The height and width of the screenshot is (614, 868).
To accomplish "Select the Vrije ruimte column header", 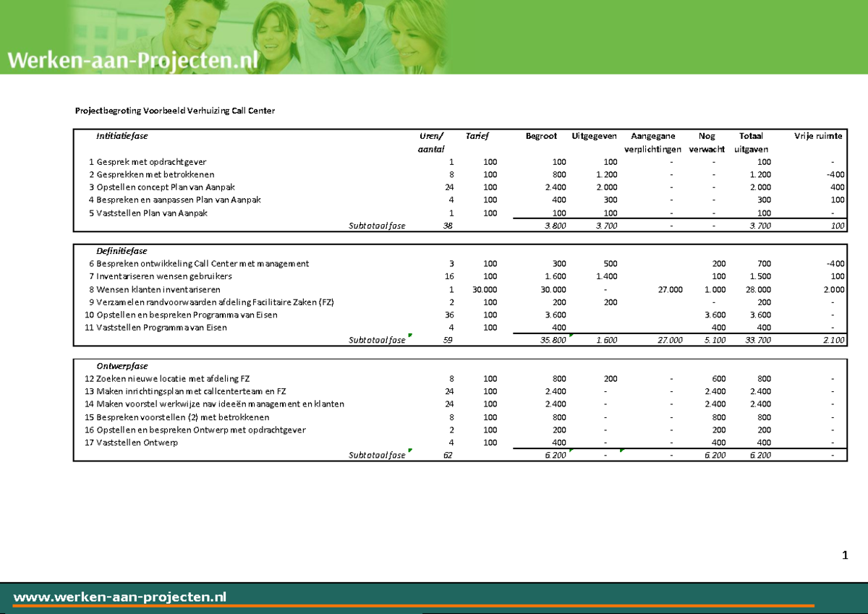I will click(820, 135).
